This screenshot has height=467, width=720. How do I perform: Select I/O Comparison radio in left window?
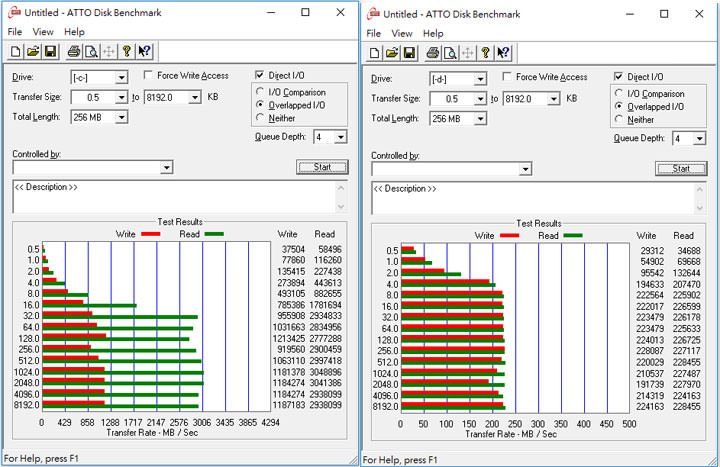[261, 92]
